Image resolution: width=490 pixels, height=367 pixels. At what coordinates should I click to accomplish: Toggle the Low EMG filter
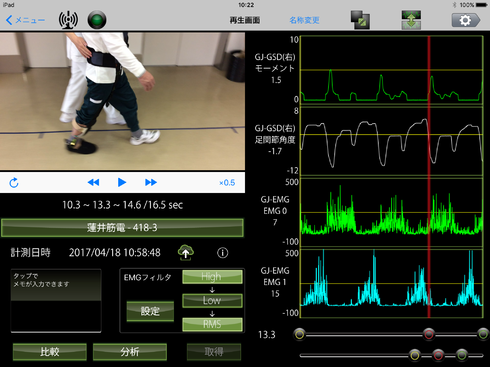point(212,300)
